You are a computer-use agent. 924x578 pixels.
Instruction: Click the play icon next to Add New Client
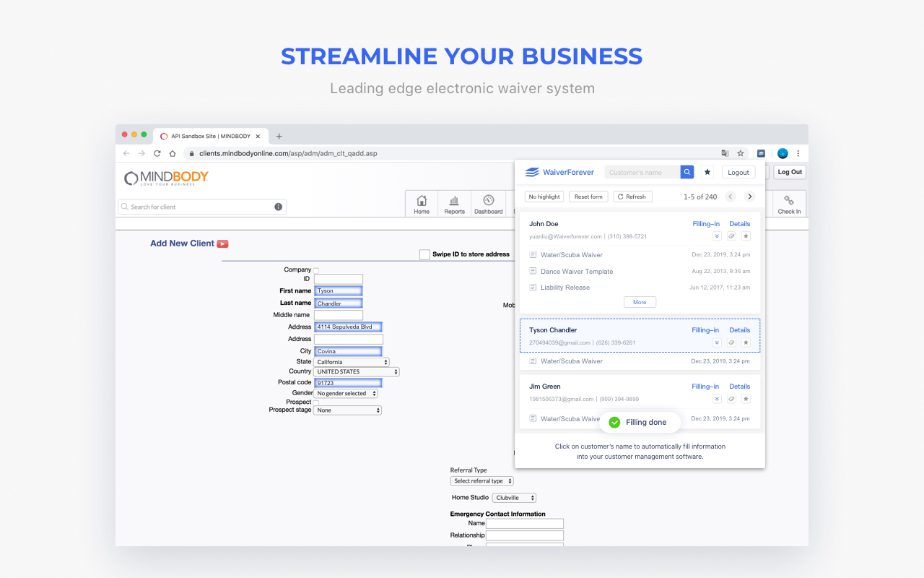tap(222, 243)
